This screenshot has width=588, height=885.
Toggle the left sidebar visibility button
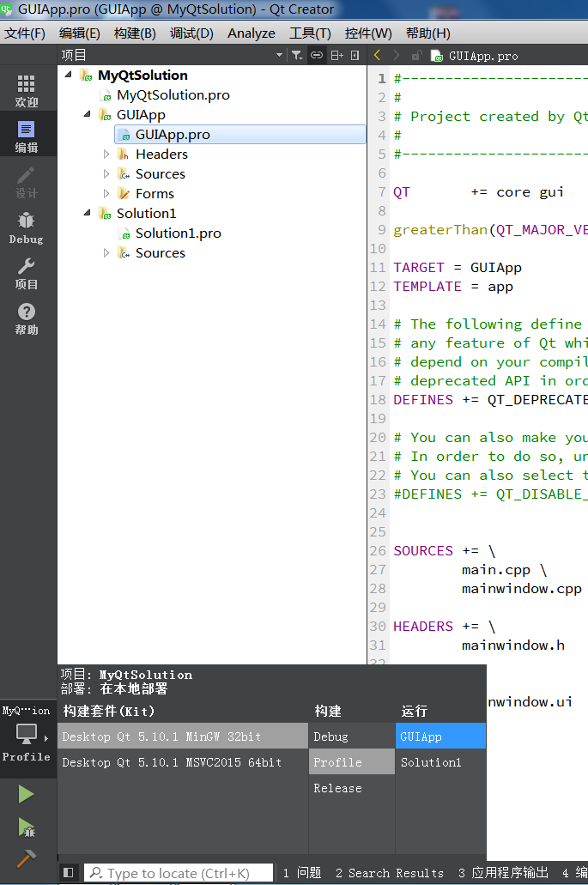point(69,872)
